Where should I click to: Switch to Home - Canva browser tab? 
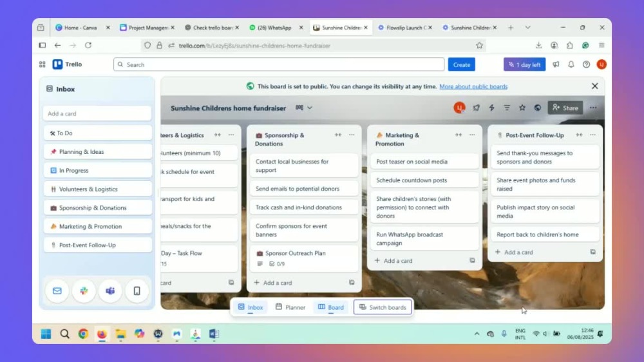coord(80,28)
